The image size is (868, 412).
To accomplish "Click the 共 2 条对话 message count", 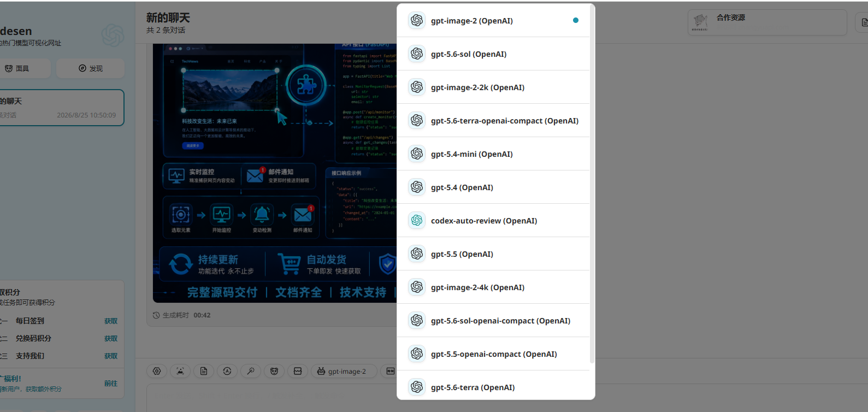I will tap(166, 31).
